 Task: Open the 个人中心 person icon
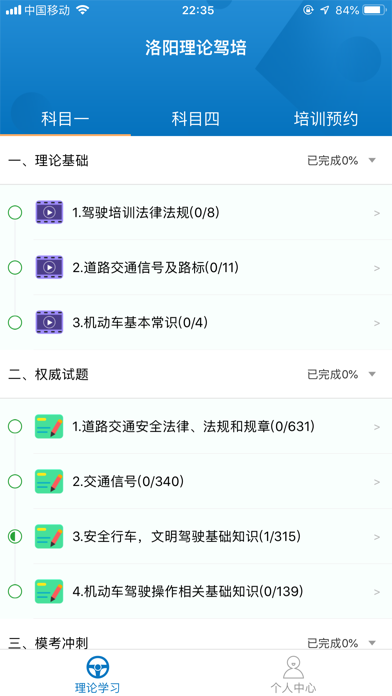(293, 667)
